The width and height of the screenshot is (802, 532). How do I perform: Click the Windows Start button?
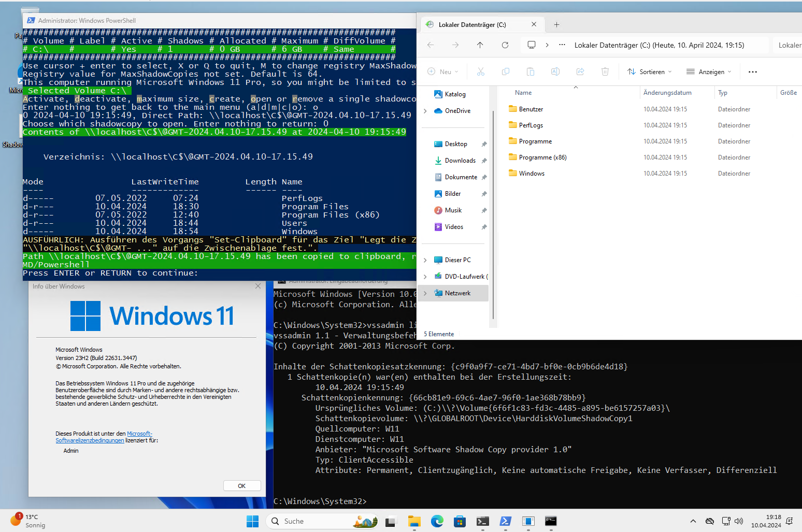[x=253, y=521]
